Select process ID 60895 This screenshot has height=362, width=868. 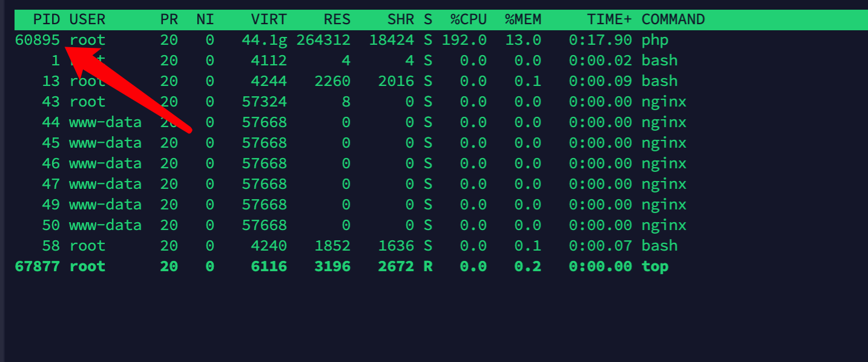coord(38,40)
